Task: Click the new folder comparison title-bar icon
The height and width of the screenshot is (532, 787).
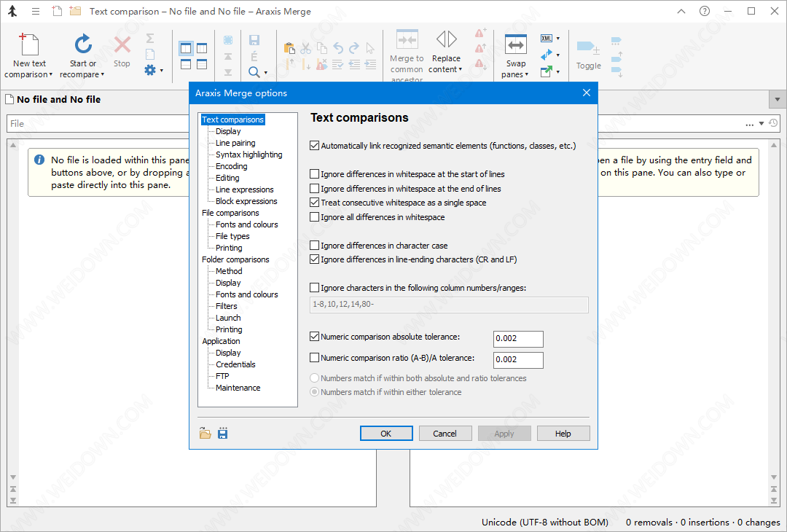Action: coord(75,11)
